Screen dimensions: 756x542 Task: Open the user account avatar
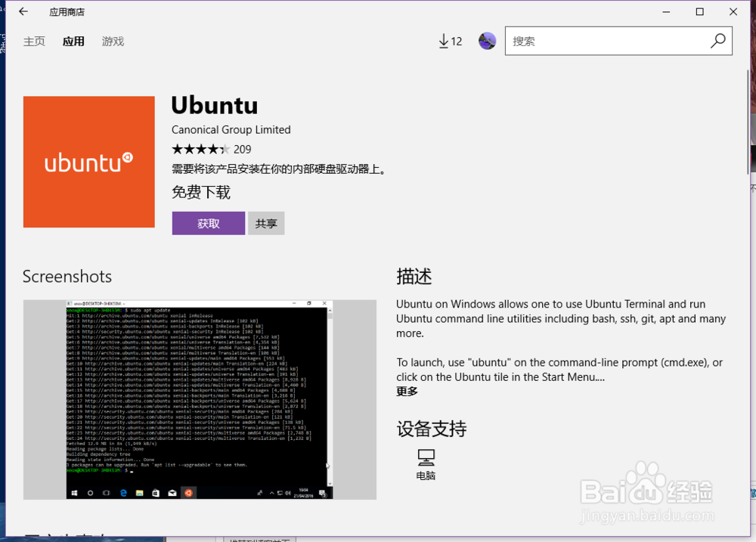(x=487, y=41)
